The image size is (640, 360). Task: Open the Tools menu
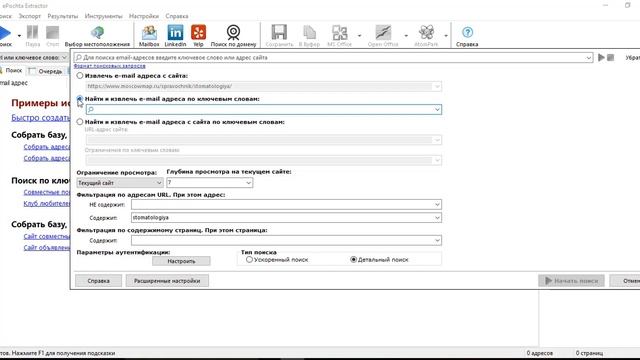[103, 16]
